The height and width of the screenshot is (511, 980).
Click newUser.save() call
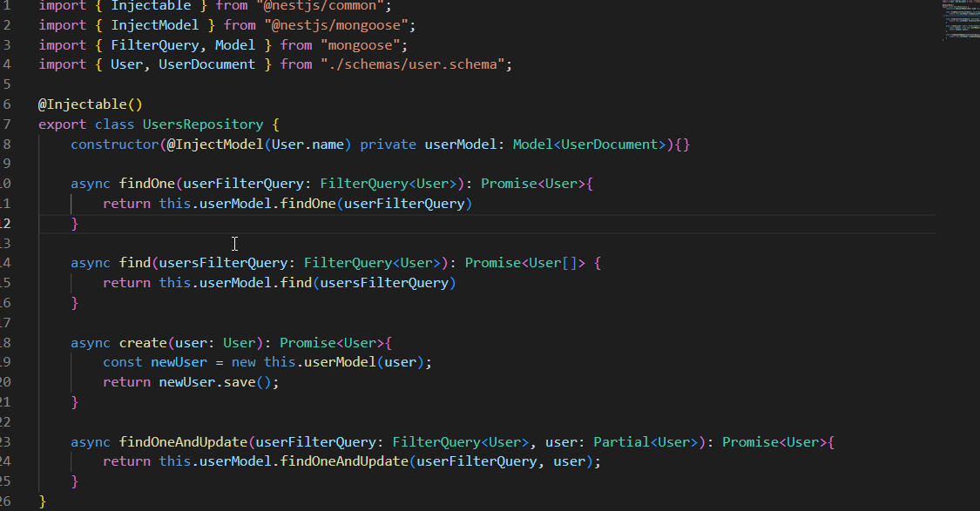click(215, 382)
